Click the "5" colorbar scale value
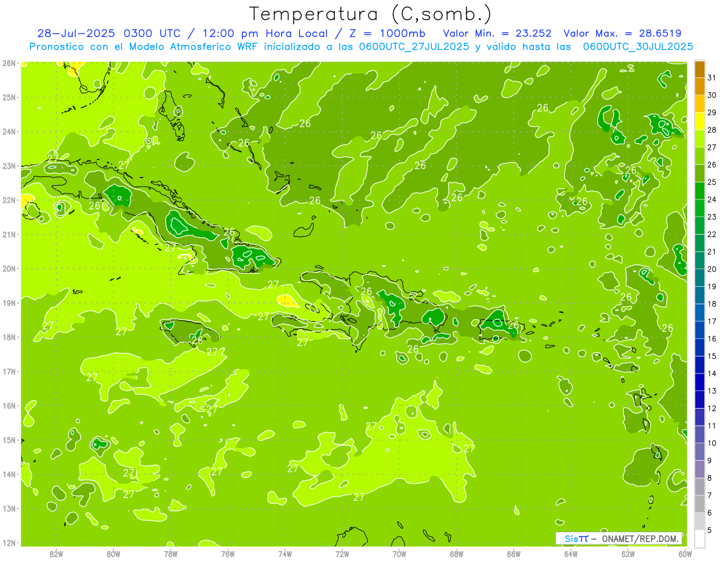728x562 pixels. [710, 530]
